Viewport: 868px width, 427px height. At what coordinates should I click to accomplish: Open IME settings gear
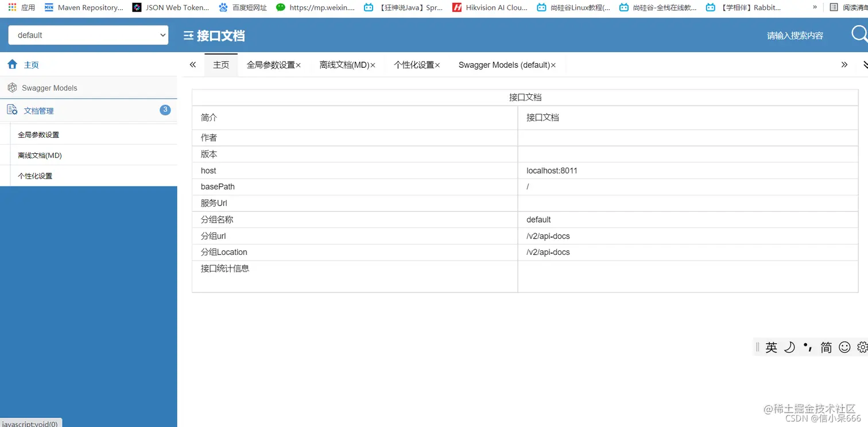point(862,347)
